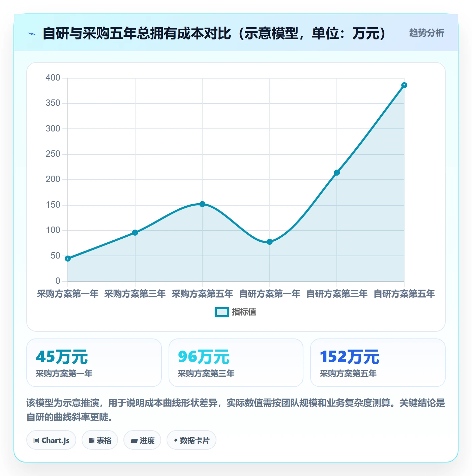Select the 自研方案第三年 data point on the line
Screen dimensions: 472x476
click(337, 173)
